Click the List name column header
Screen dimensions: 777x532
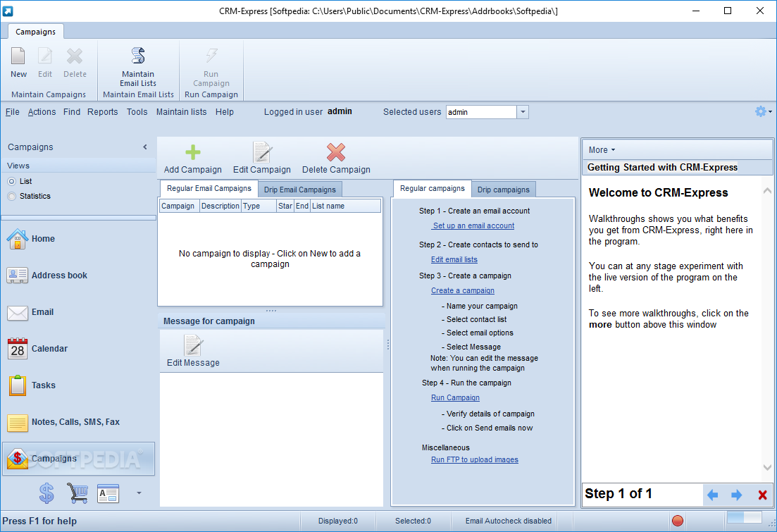(x=345, y=206)
